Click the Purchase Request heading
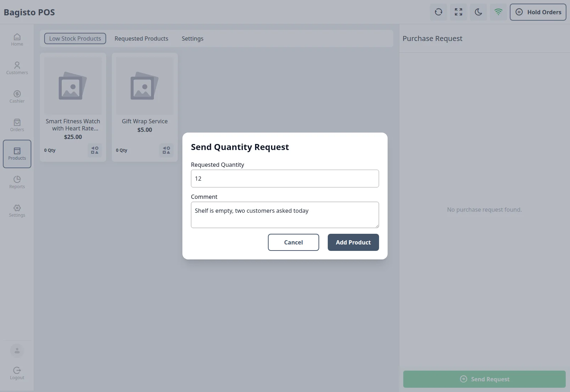 pyautogui.click(x=432, y=38)
